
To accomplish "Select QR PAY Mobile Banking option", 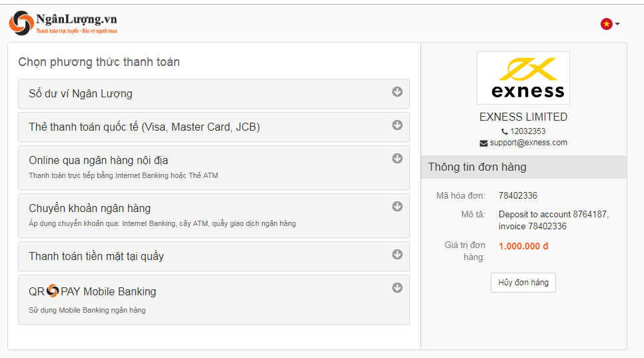I will [x=213, y=300].
